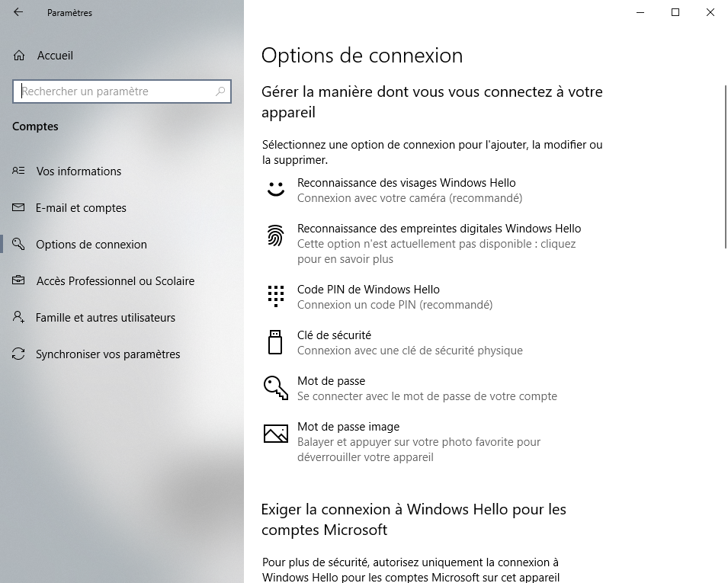Click 'Balayer et appuyer sur votre photo' text
Viewport: 728px width, 583px height.
coord(419,450)
